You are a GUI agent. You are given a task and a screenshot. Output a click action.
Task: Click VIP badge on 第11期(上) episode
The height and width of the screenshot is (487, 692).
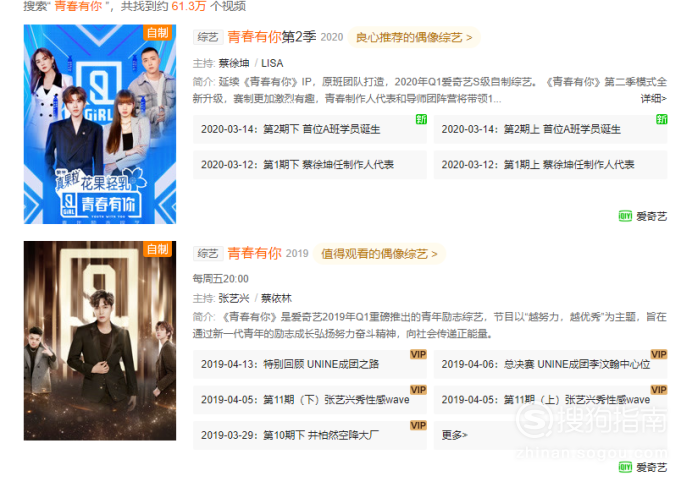[x=659, y=390]
